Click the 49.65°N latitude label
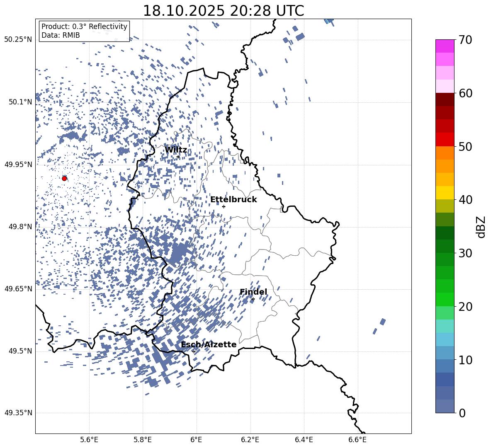Image resolution: width=491 pixels, height=448 pixels. click(18, 288)
